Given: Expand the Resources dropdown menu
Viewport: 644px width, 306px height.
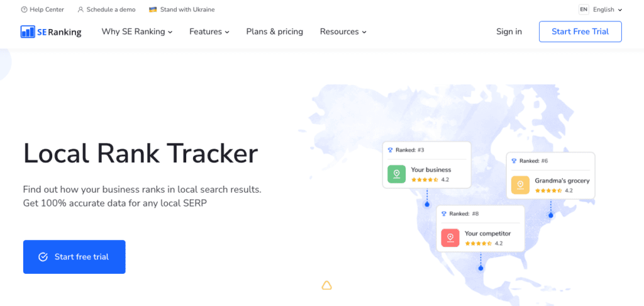Looking at the screenshot, I should tap(343, 31).
